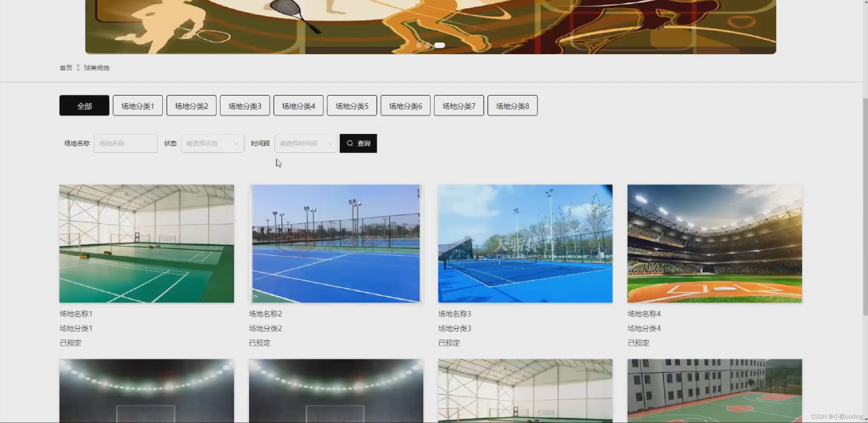
Task: Click 已预定 status under 场地名称1
Action: point(71,343)
